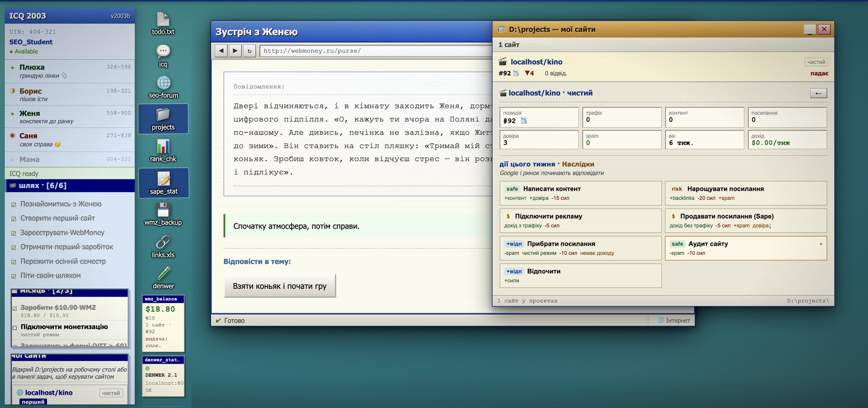Screen dimensions: 868x408
Task: Click the Інтернет globe icon in status bar
Action: [661, 320]
